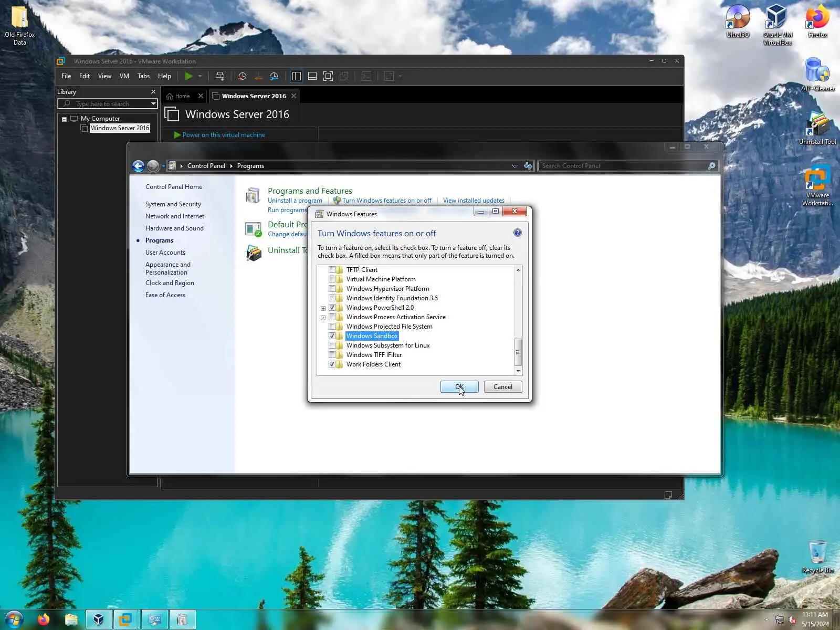Click the green Power On button in VMware toolbar
Screen dimensions: 840x630
[189, 76]
